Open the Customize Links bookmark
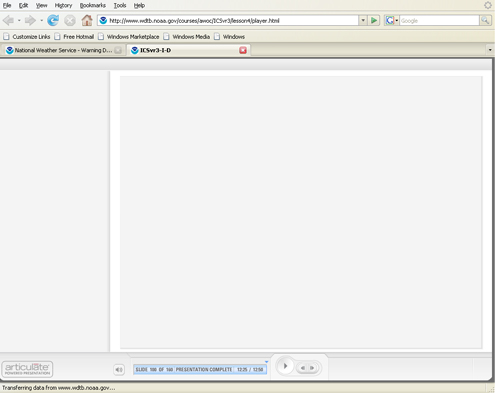The height and width of the screenshot is (393, 495). coord(27,37)
